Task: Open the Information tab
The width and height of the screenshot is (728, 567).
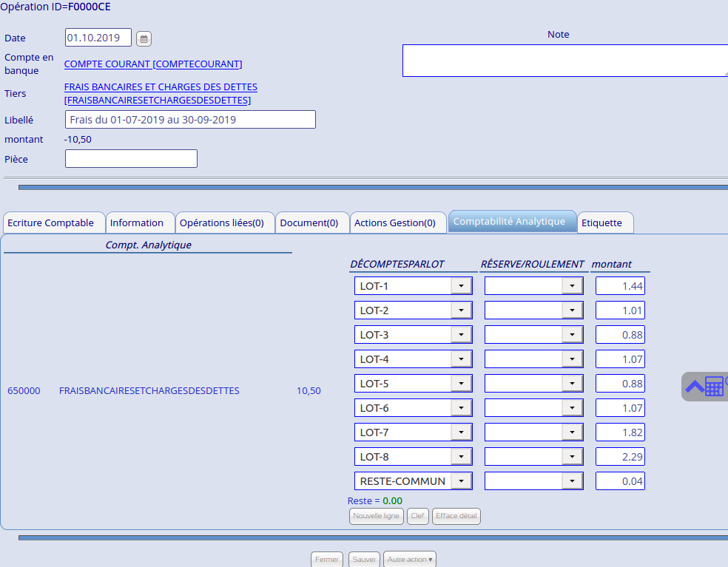Action: pos(137,223)
